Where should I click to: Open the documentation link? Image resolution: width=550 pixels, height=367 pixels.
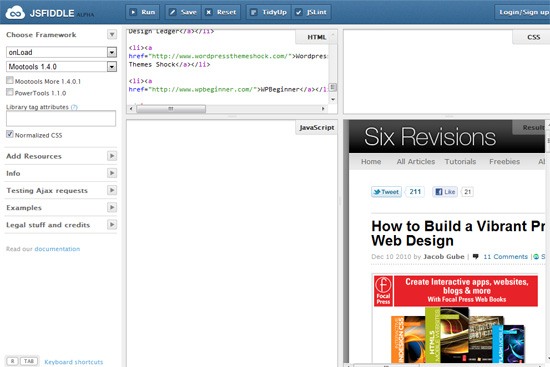tap(57, 249)
